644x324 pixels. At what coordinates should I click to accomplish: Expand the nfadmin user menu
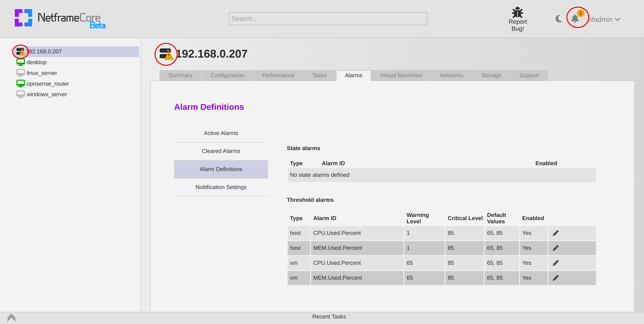click(604, 19)
